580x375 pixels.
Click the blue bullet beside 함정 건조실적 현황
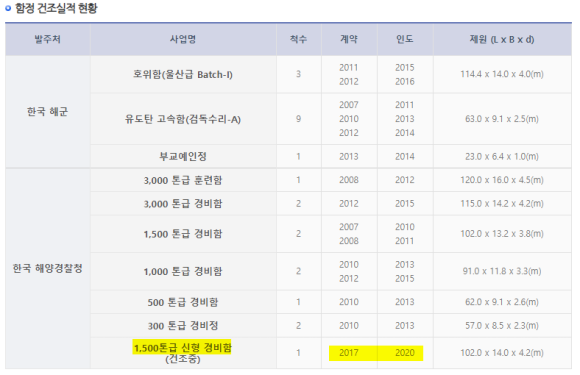click(x=8, y=8)
